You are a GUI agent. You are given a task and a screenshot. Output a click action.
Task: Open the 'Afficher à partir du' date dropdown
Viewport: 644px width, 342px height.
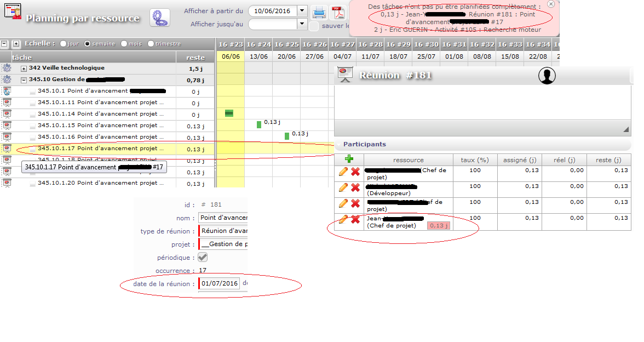(x=302, y=11)
